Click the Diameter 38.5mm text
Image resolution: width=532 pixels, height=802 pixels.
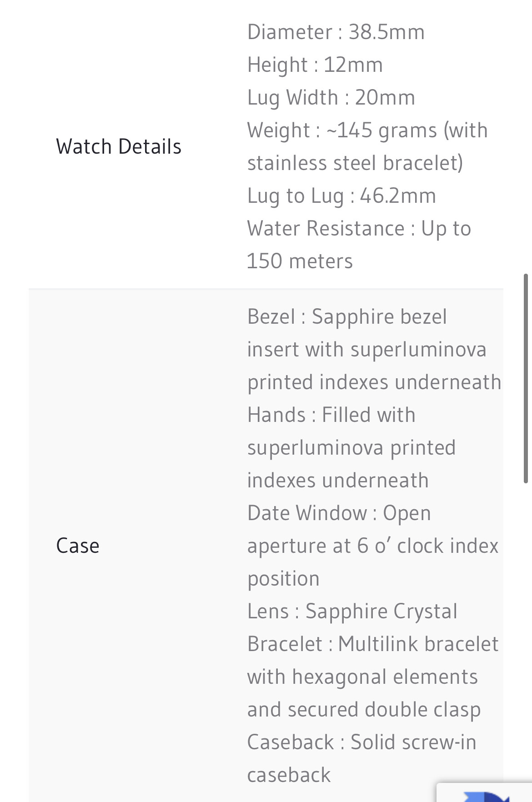click(x=336, y=32)
